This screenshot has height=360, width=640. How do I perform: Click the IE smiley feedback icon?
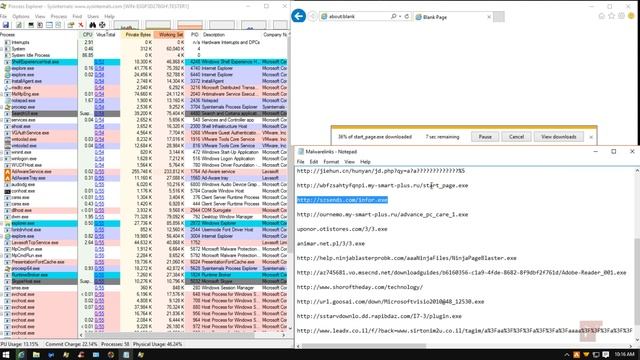click(x=631, y=16)
